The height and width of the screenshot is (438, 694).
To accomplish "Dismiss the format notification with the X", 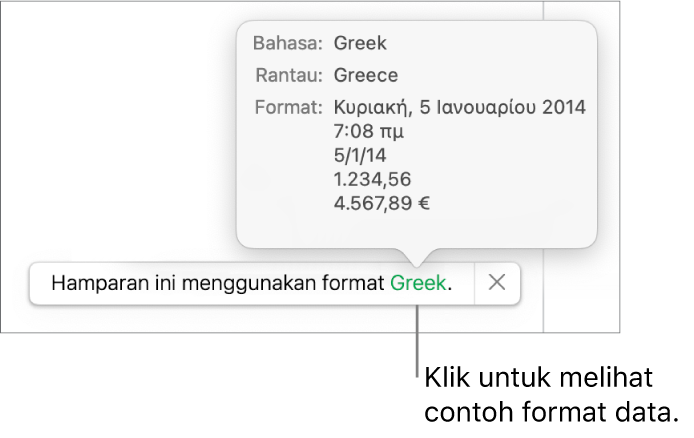I will [497, 283].
